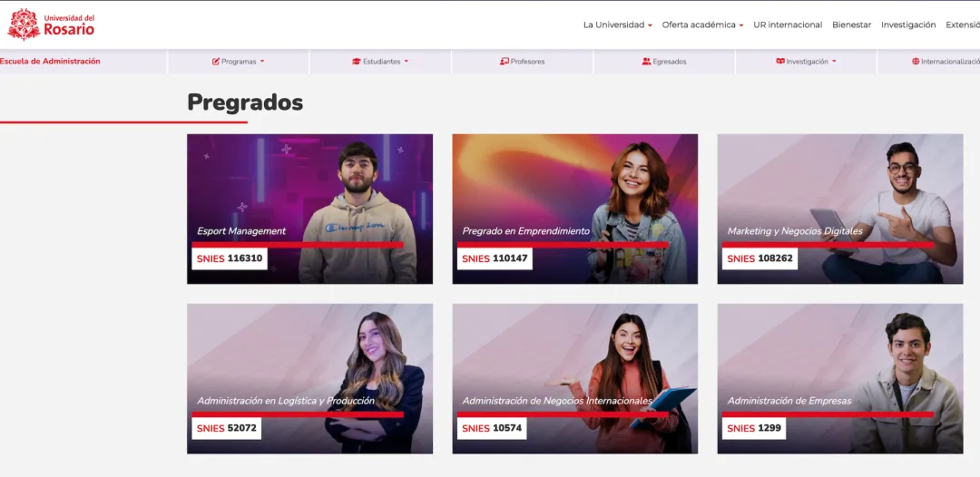This screenshot has width=980, height=477.
Task: Click the SNIES 1299 Administración de Empresas label
Action: coord(754,428)
